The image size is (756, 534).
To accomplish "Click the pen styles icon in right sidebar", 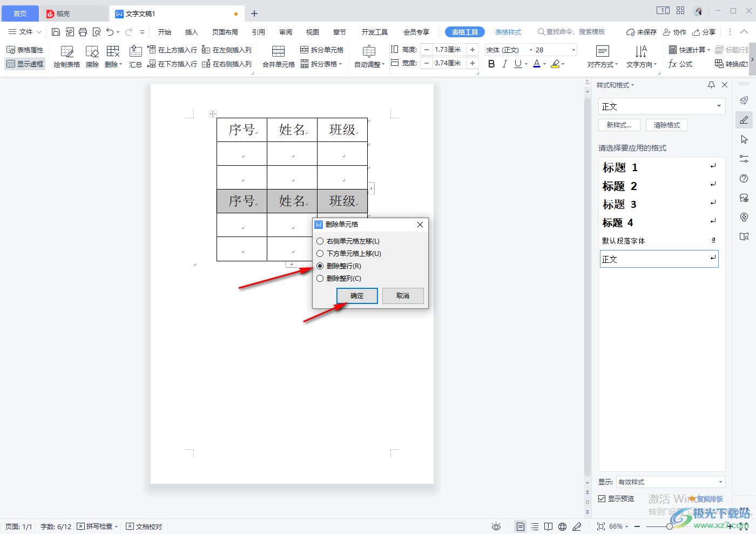I will 744,120.
